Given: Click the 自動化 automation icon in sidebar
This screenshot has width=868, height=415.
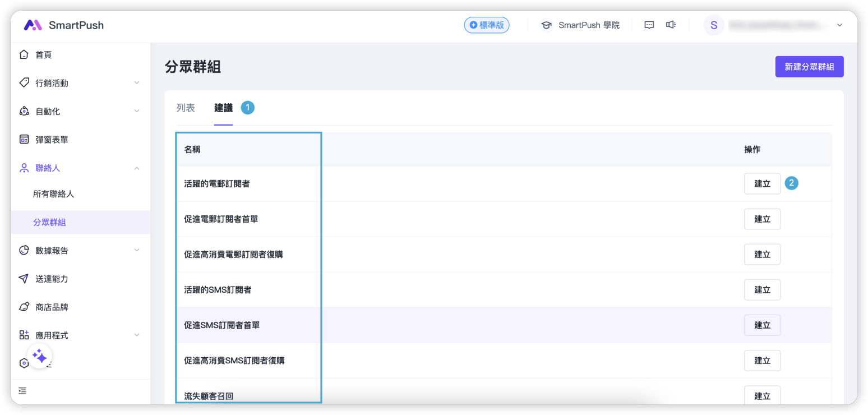Looking at the screenshot, I should [24, 112].
